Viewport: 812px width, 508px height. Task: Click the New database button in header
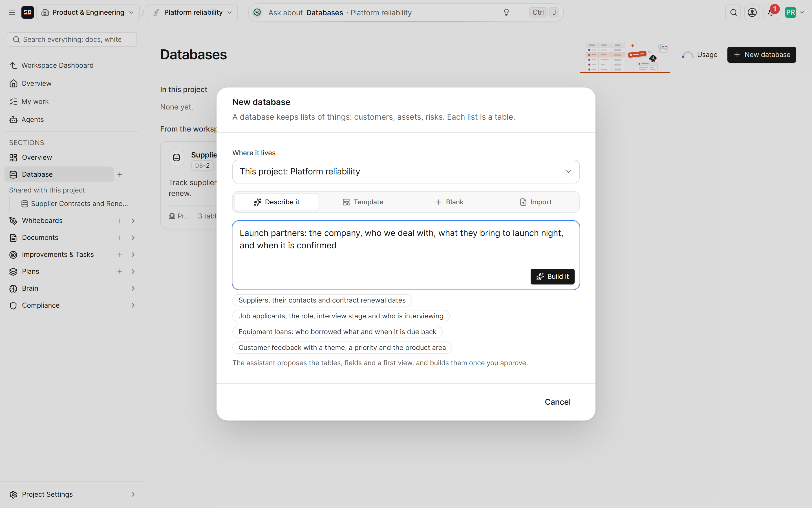(x=762, y=55)
